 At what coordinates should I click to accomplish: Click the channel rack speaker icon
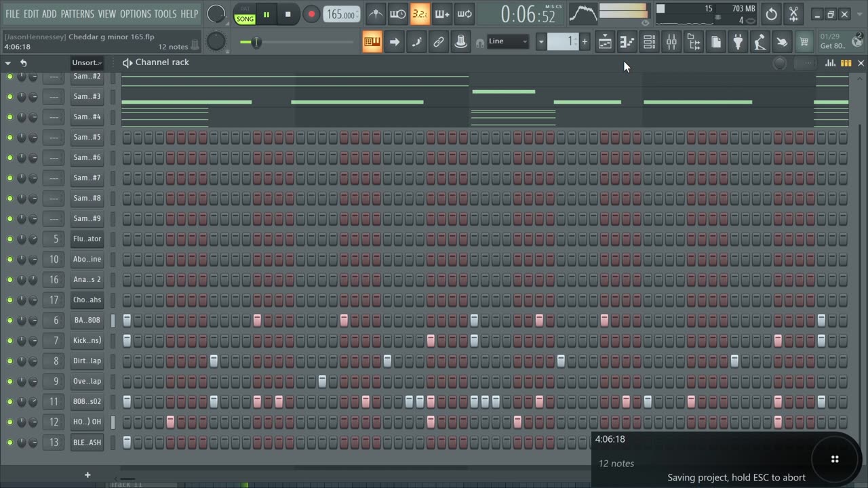pyautogui.click(x=127, y=62)
